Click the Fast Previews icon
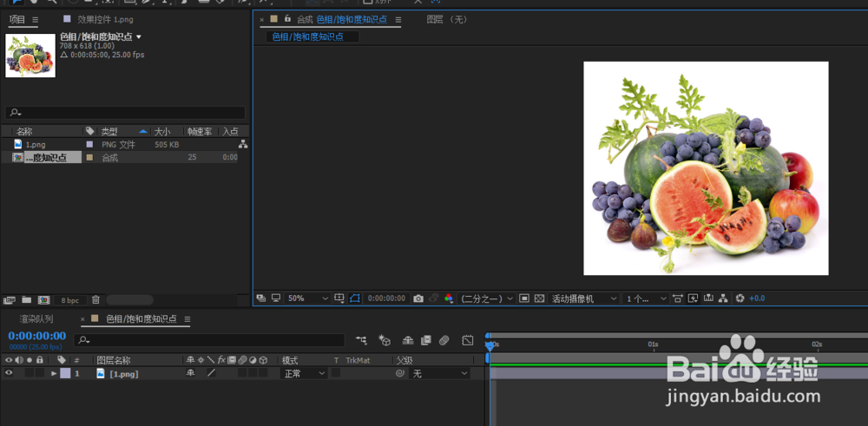 coord(693,298)
